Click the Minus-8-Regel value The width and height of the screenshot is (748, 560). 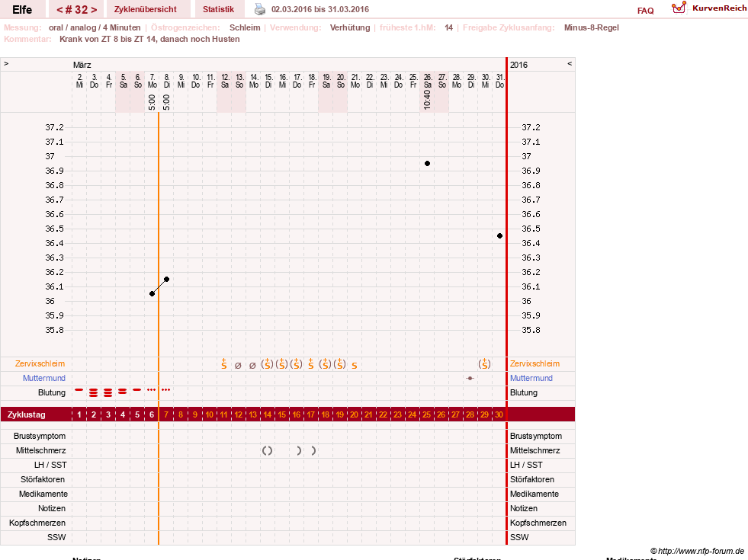(591, 27)
